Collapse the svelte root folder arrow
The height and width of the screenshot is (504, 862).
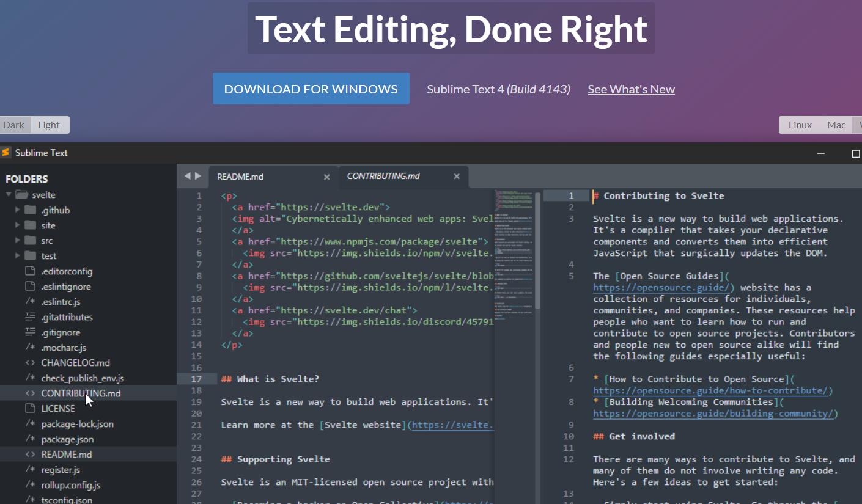(9, 195)
